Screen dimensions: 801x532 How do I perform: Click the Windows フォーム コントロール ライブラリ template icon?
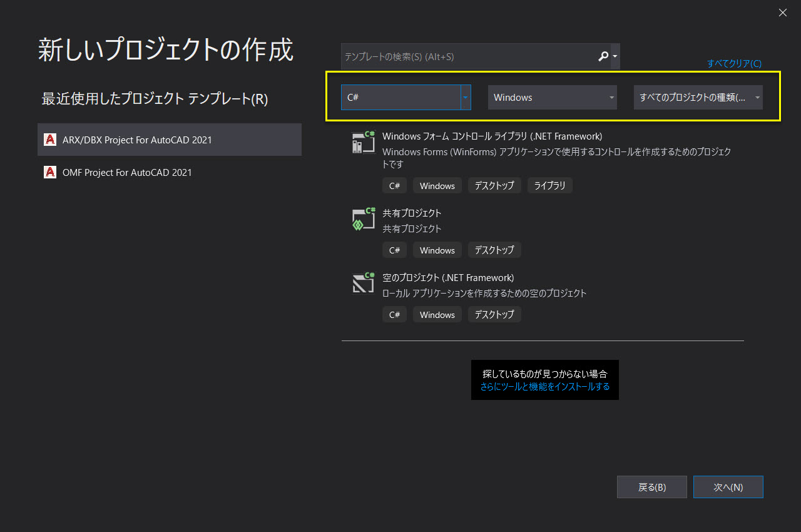364,142
